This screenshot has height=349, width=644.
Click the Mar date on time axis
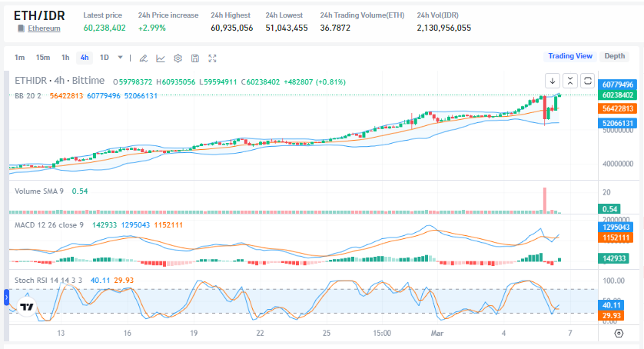pyautogui.click(x=437, y=334)
